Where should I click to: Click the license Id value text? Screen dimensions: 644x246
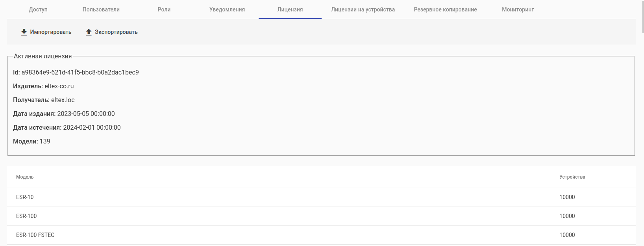click(x=80, y=73)
